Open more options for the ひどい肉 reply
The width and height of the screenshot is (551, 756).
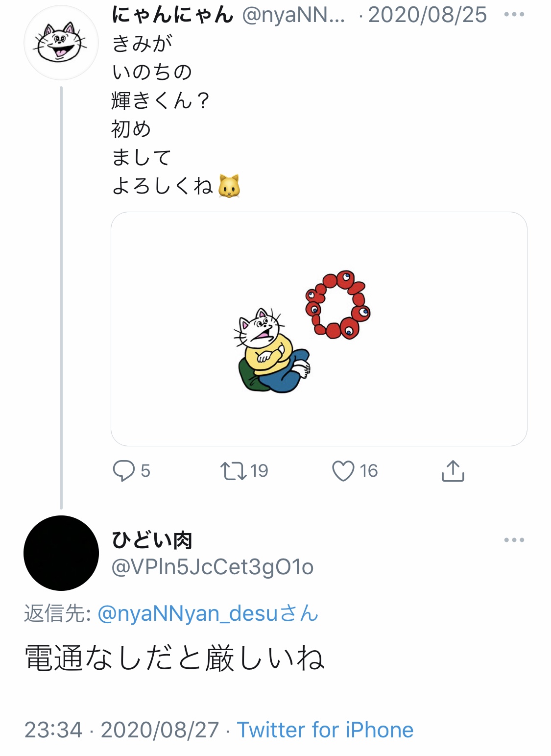[x=514, y=540]
